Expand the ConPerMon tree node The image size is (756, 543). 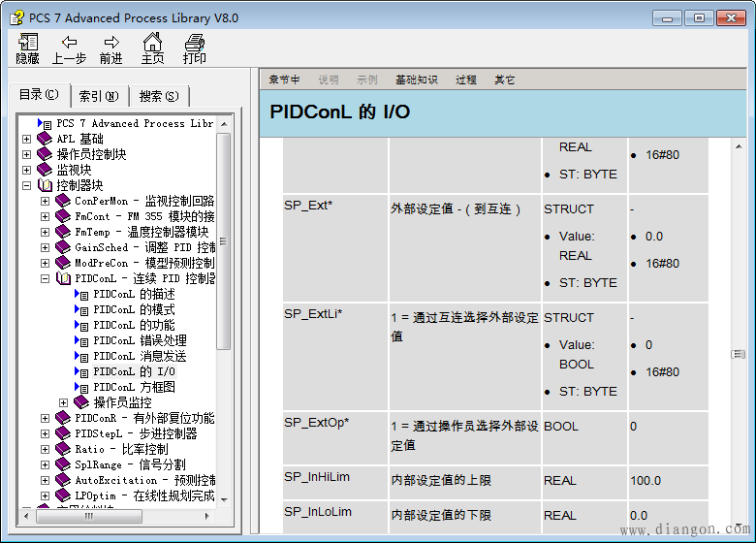tap(45, 201)
